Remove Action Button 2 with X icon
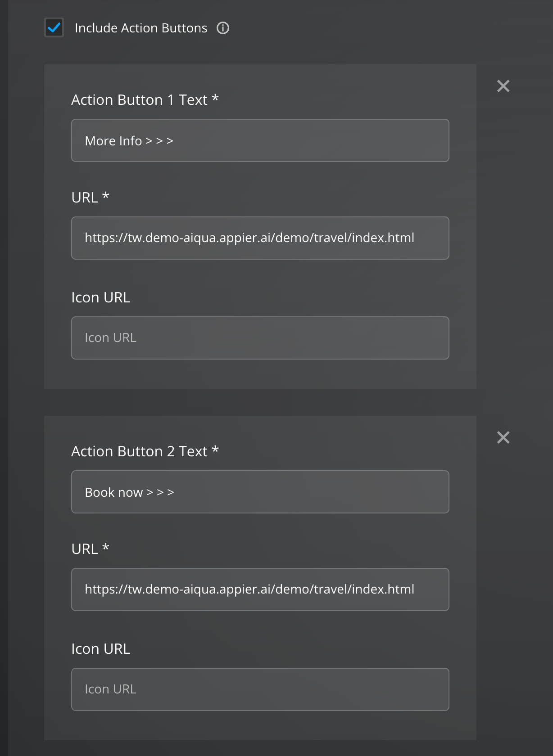553x756 pixels. [x=503, y=437]
